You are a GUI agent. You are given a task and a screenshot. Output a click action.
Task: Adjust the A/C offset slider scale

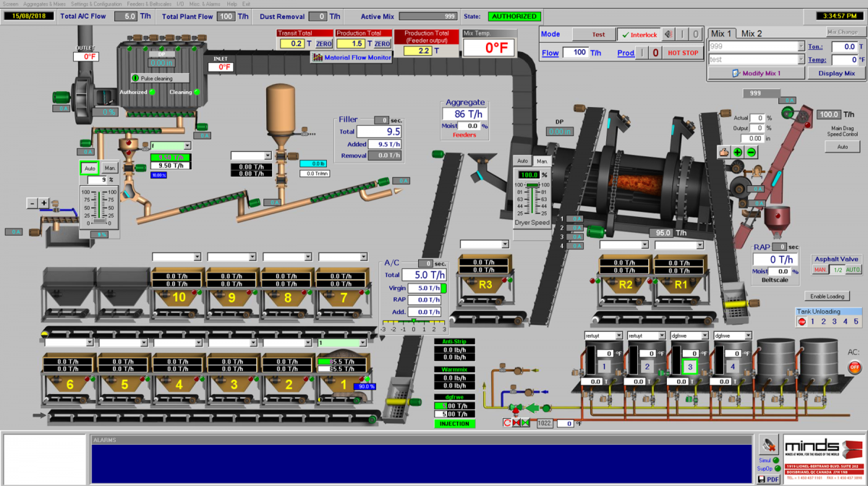pyautogui.click(x=414, y=323)
